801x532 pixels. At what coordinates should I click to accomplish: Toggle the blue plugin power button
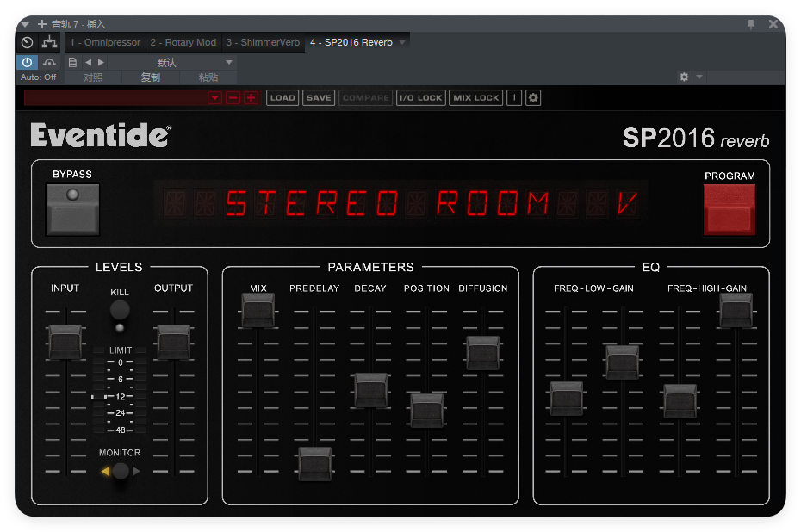point(27,62)
